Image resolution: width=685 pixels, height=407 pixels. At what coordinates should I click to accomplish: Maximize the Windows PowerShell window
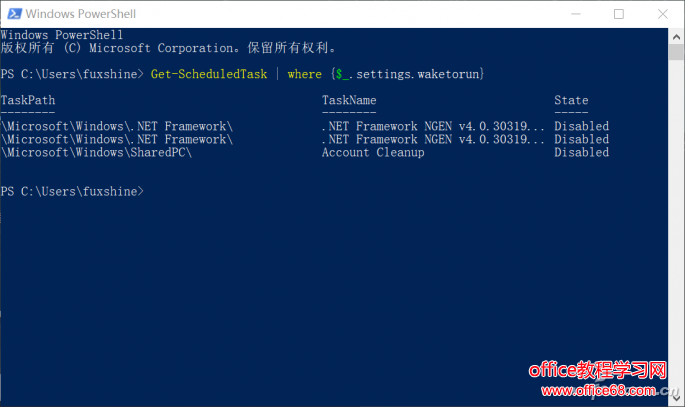point(618,14)
